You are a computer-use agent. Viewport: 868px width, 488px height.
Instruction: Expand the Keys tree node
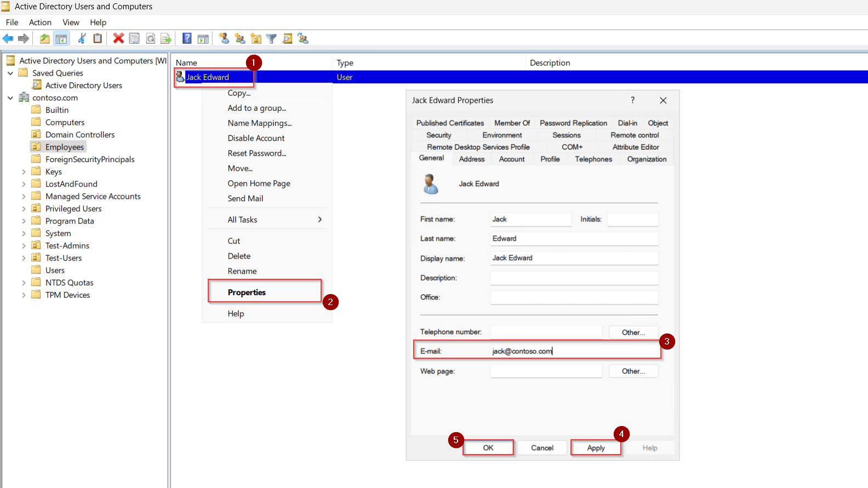24,171
